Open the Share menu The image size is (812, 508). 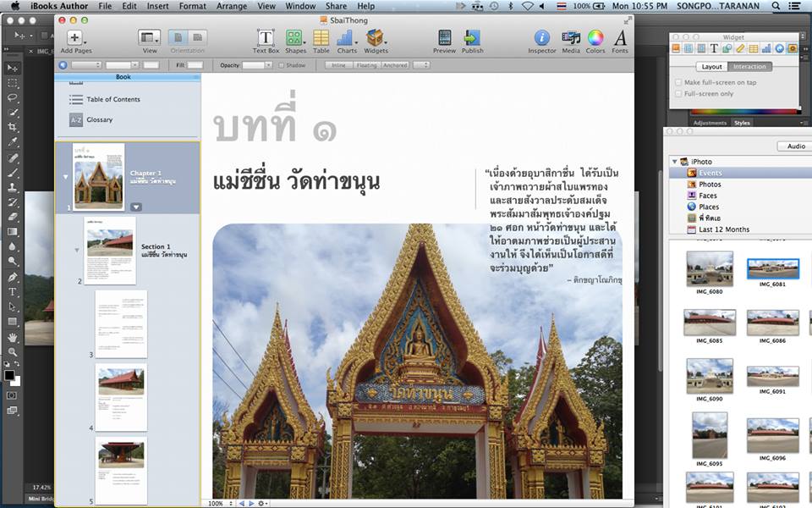click(336, 6)
